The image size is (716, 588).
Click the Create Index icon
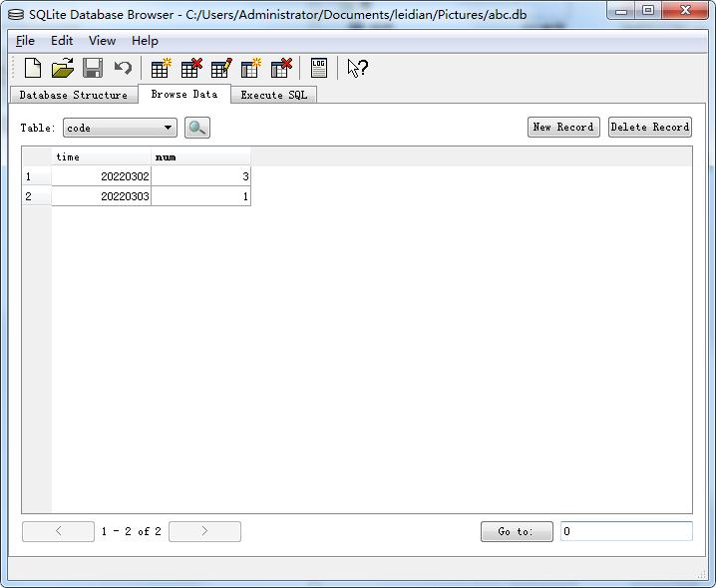pyautogui.click(x=251, y=68)
